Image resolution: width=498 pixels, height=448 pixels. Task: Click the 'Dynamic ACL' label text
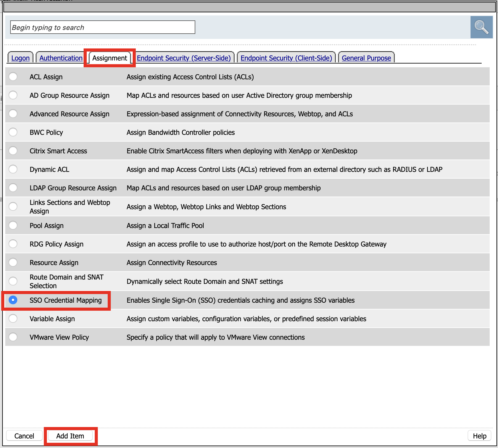[x=49, y=169]
